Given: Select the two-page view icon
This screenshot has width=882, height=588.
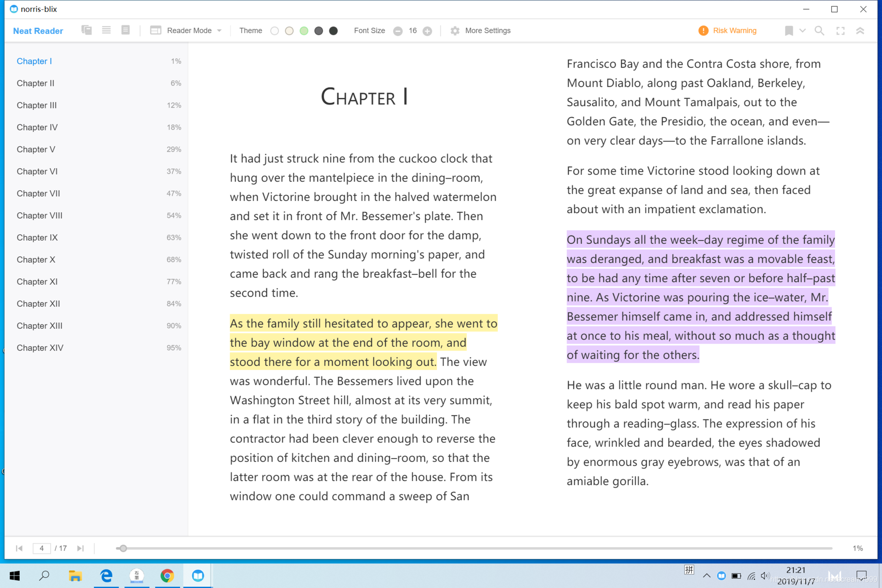Looking at the screenshot, I should click(x=86, y=29).
